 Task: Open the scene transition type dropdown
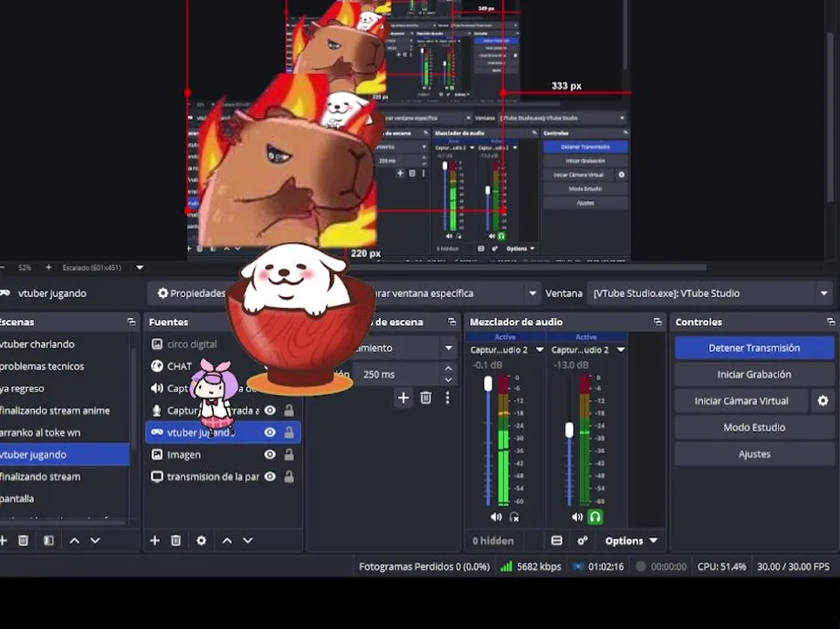tap(449, 348)
